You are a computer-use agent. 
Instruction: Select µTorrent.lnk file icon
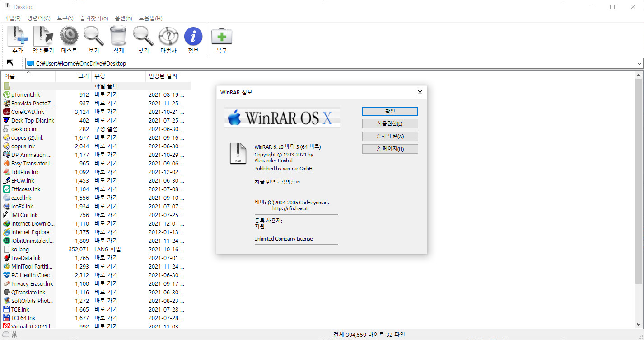[7, 94]
